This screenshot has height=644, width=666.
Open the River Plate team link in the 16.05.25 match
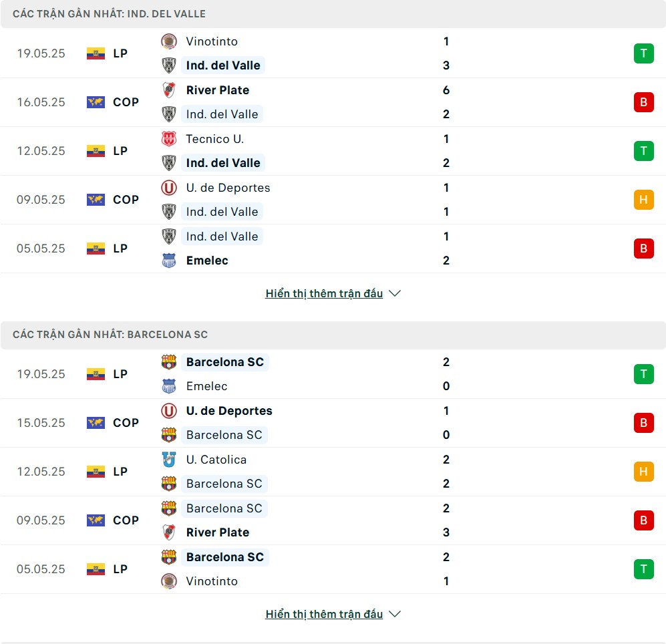218,90
